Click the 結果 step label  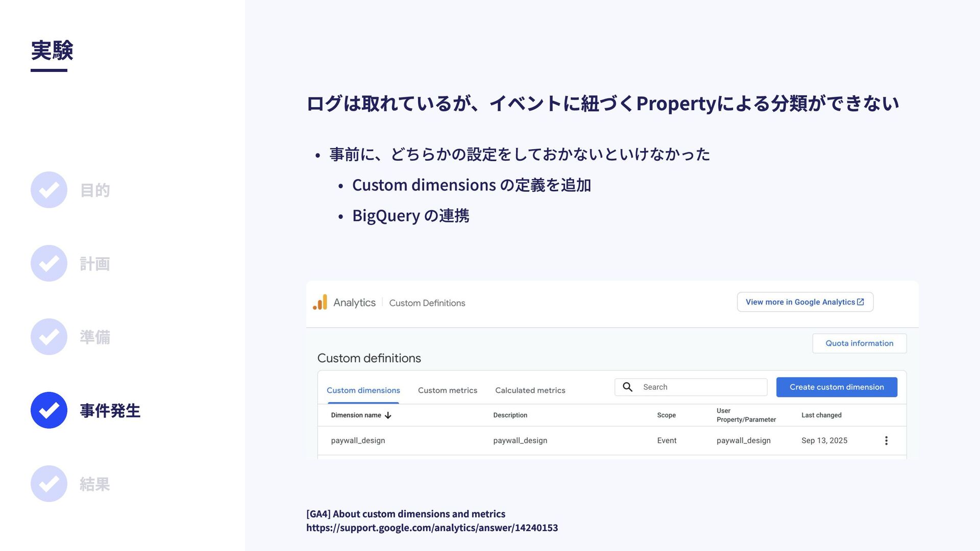click(x=95, y=484)
